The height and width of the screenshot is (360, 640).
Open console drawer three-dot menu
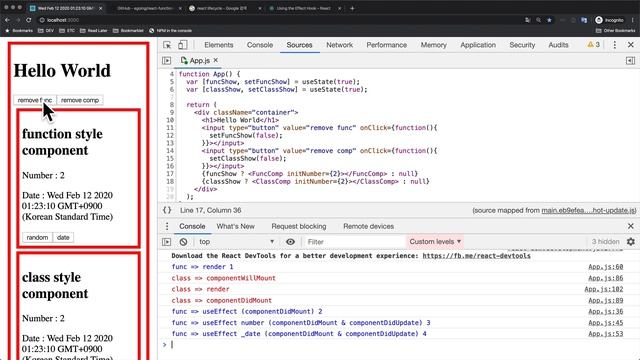tap(167, 226)
